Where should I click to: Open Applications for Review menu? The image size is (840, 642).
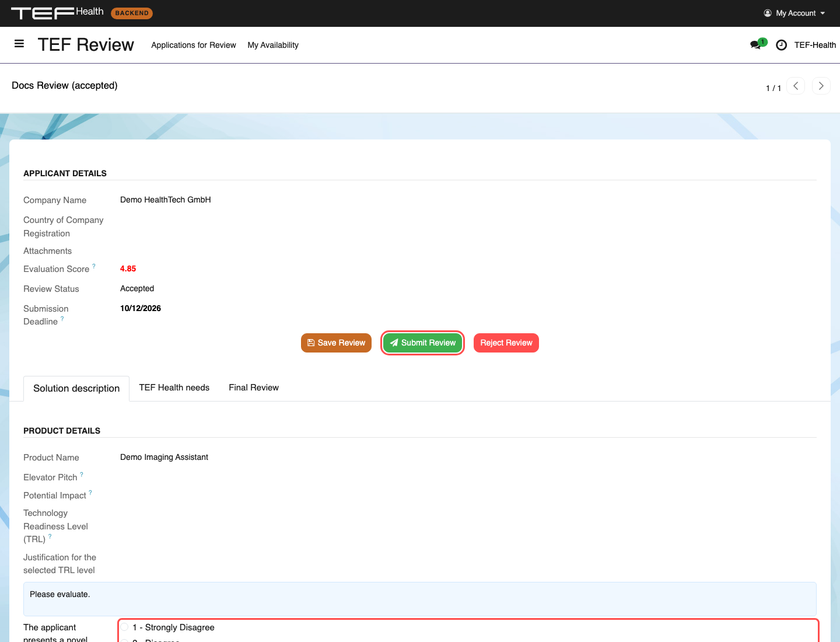point(194,45)
